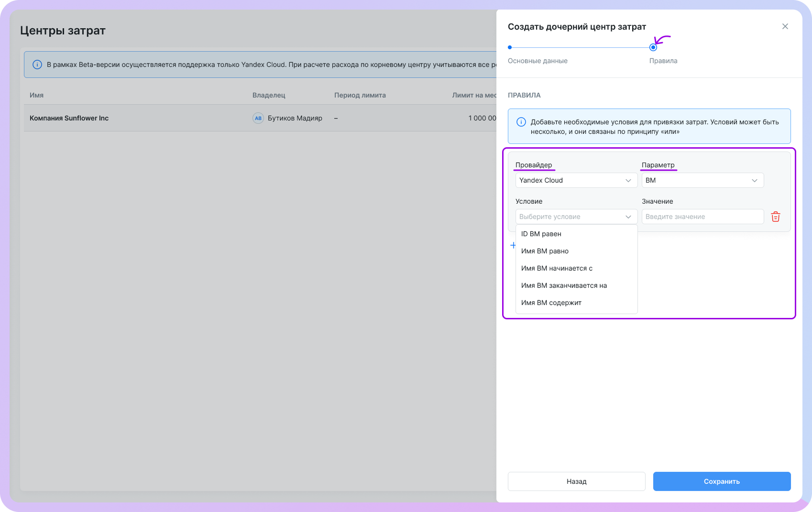Viewport: 812px width, 512px height.
Task: Open the 'Компания Sunflower Inc' row
Action: 69,118
